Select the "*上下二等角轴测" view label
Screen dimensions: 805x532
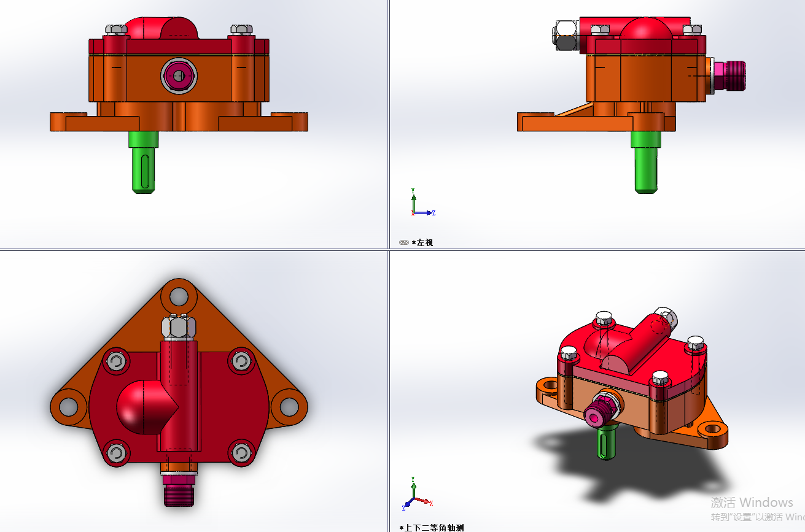point(432,527)
